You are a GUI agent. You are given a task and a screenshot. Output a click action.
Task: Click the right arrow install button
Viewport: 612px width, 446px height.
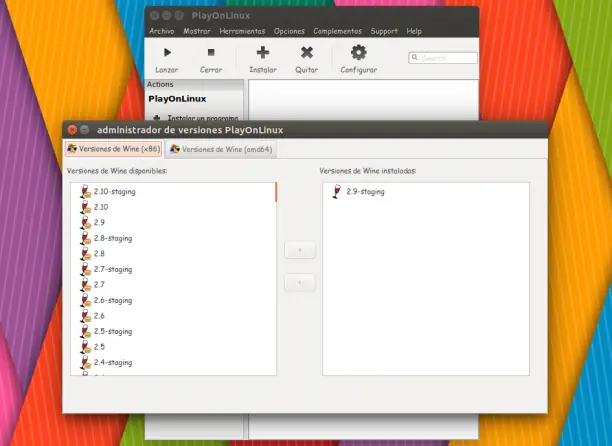300,250
